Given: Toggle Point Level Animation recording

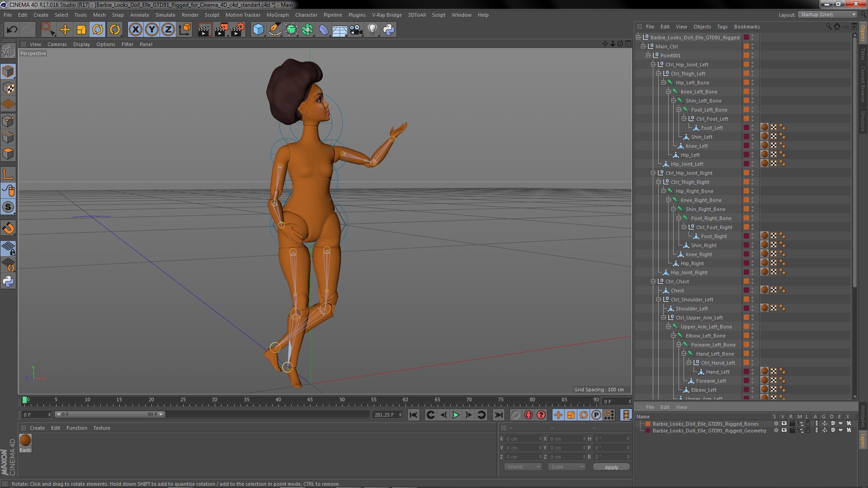Looking at the screenshot, I should (609, 415).
